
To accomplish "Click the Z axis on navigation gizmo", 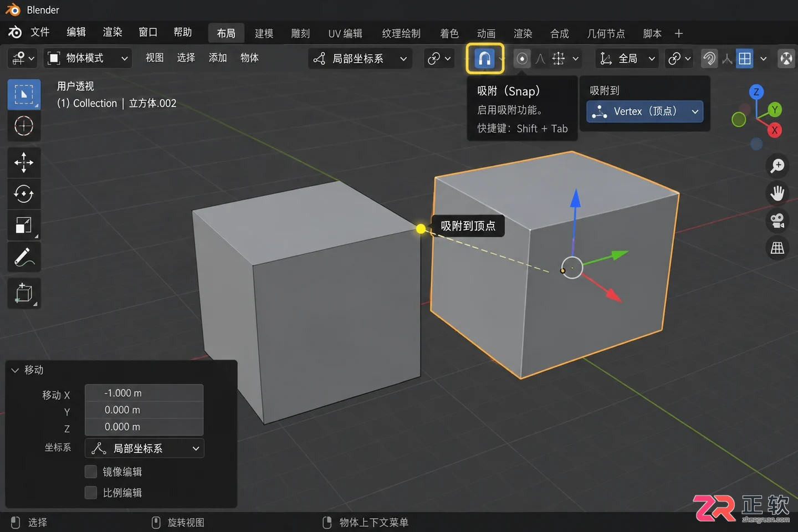I will 756,92.
